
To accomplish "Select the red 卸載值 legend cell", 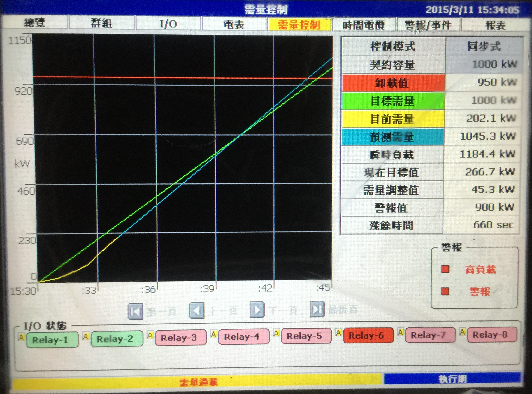I will point(393,83).
